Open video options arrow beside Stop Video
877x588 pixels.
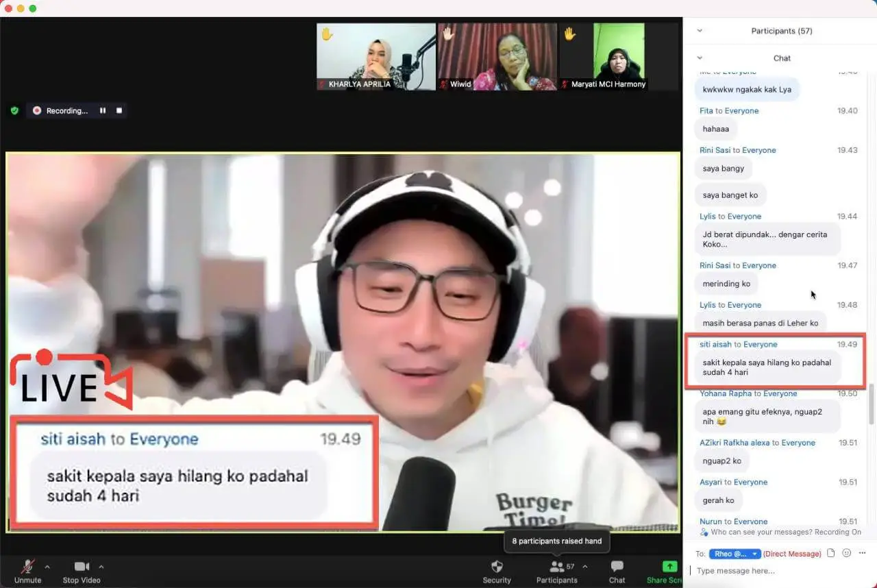101,567
